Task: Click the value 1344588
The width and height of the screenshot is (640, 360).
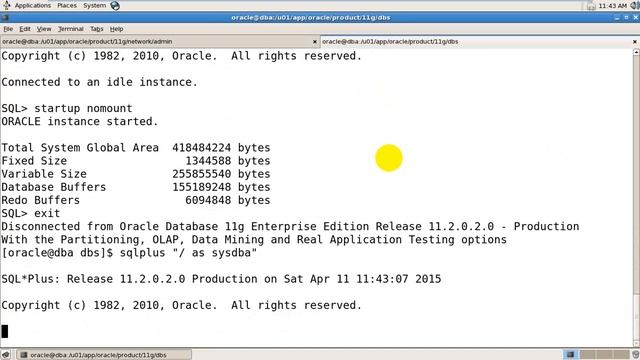Action: tap(208, 161)
